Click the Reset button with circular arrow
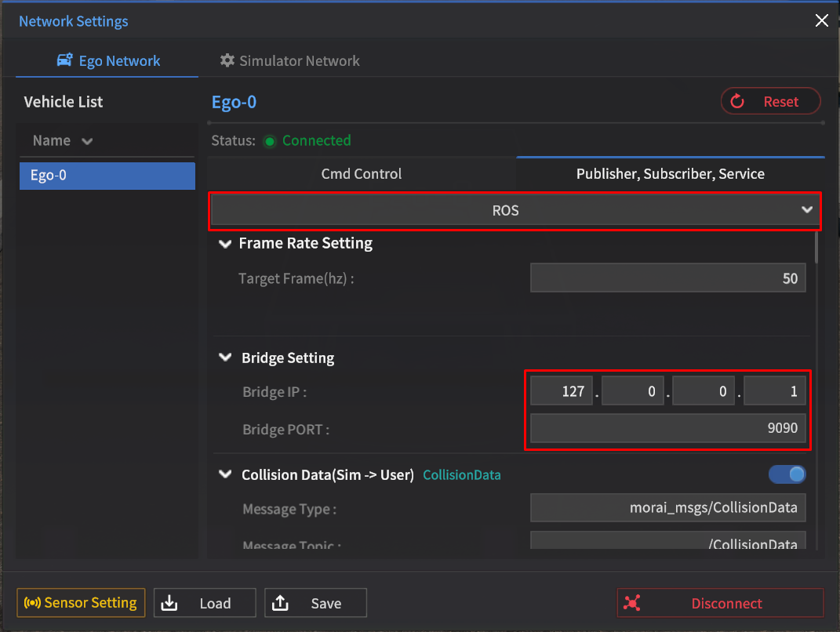The height and width of the screenshot is (632, 840). point(770,101)
